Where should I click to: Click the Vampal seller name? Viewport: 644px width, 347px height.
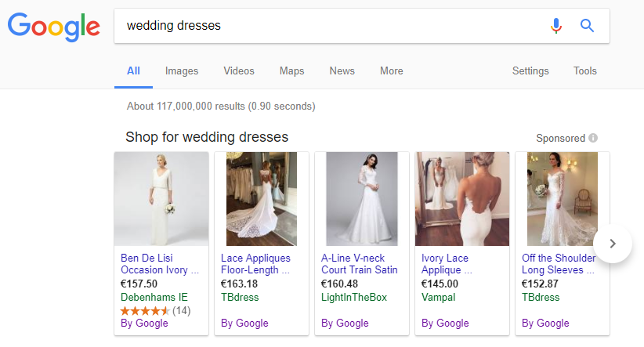coord(438,297)
